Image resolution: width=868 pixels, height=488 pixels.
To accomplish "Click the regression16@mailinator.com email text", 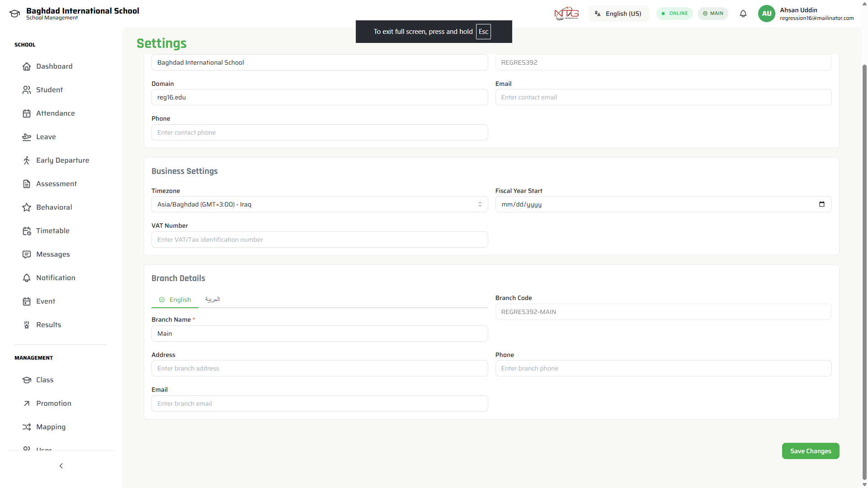I will (816, 18).
